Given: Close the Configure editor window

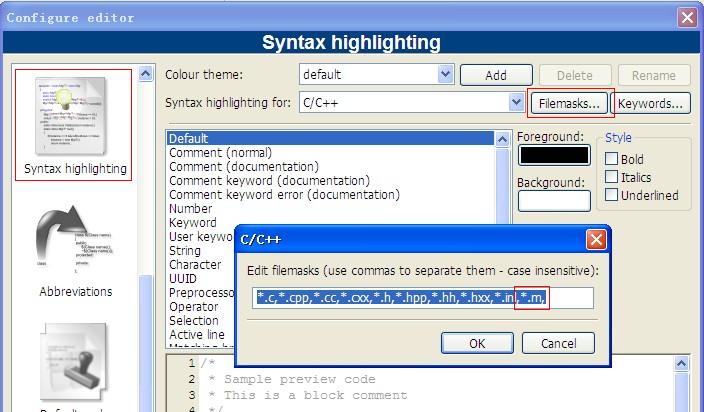Looking at the screenshot, I should [x=687, y=18].
